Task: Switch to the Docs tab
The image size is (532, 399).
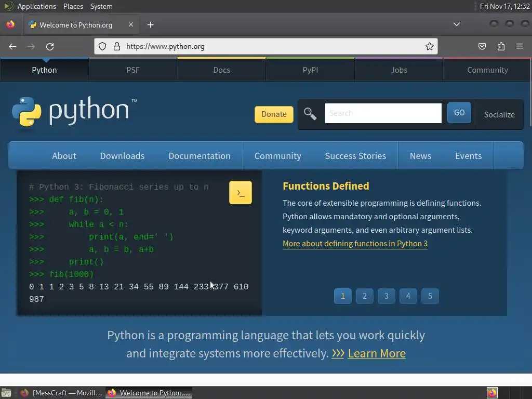Action: tap(221, 70)
